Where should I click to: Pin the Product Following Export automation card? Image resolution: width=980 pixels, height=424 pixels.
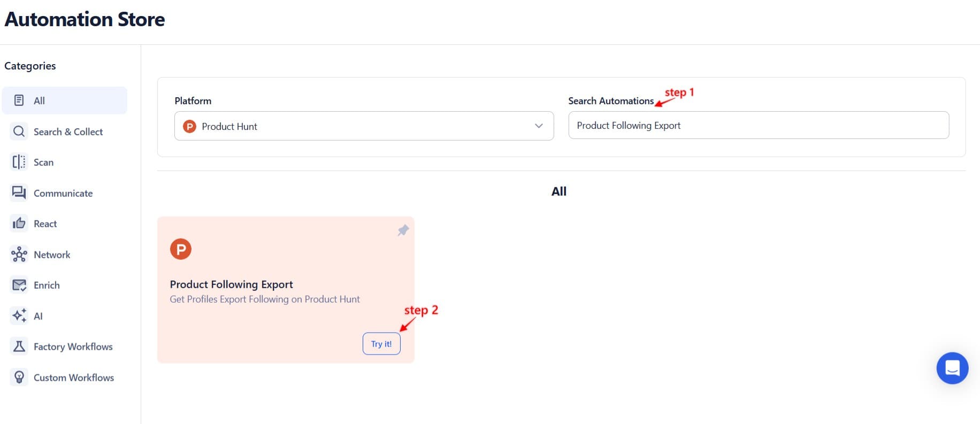tap(403, 230)
